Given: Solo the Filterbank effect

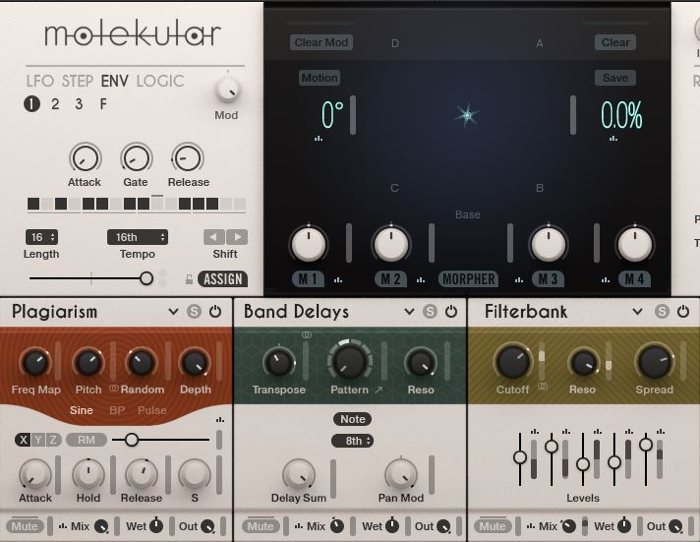Looking at the screenshot, I should 661,312.
